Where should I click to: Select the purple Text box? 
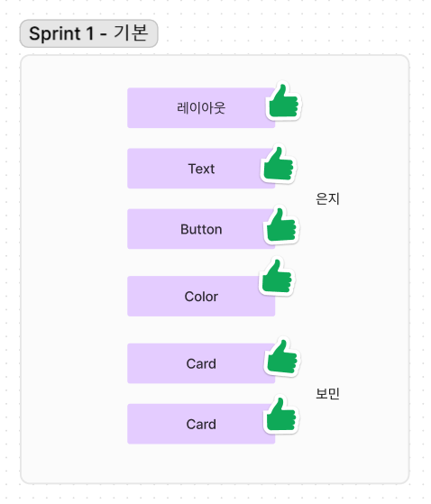tap(201, 169)
